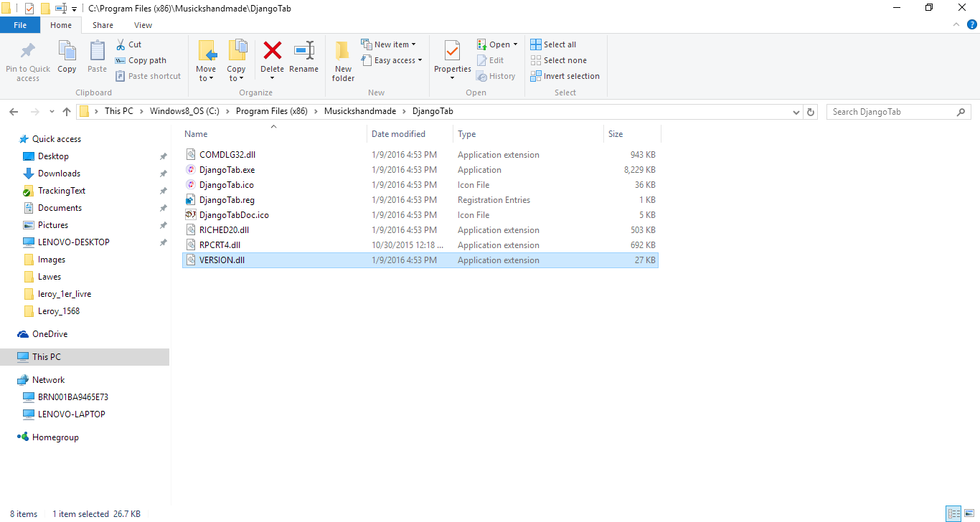This screenshot has height=522, width=980.
Task: Switch to the View ribbon tab
Action: tap(143, 25)
